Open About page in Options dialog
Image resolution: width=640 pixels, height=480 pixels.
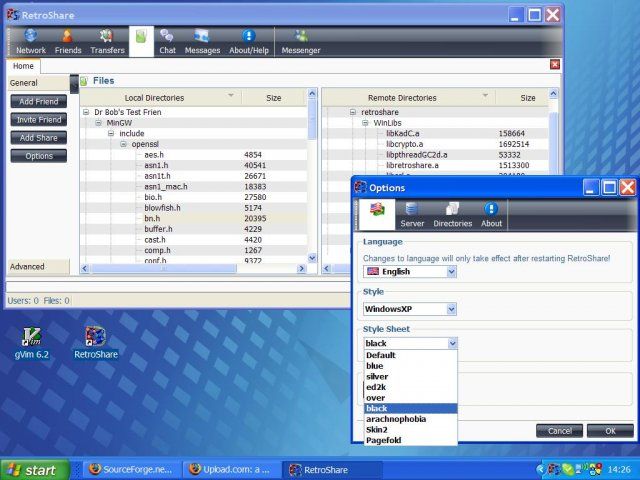tap(491, 215)
